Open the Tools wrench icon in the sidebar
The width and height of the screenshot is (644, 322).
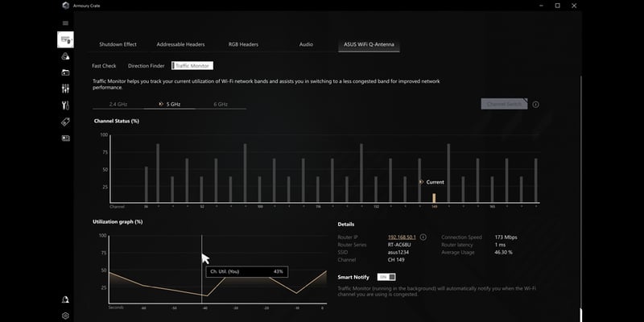[x=65, y=105]
